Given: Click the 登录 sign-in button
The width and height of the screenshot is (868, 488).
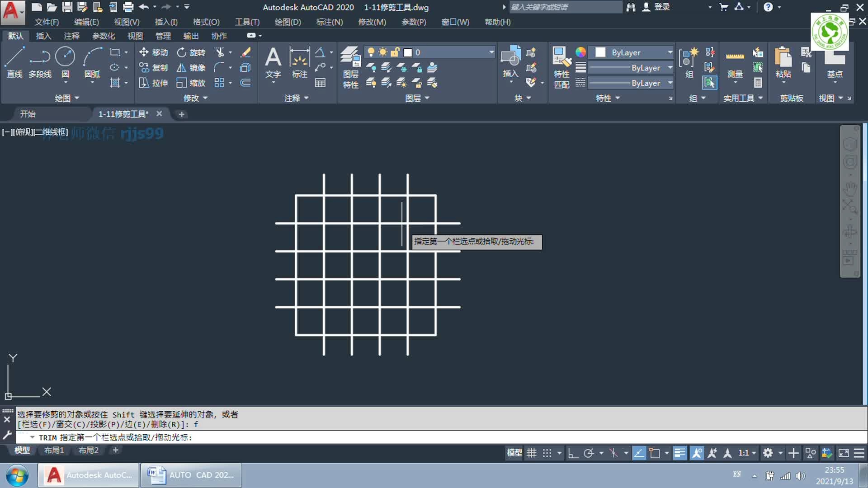Looking at the screenshot, I should 656,7.
